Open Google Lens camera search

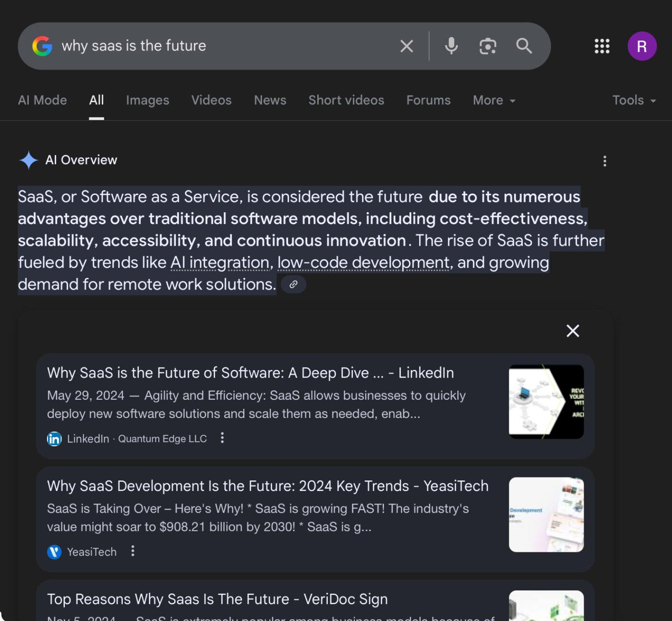[487, 46]
